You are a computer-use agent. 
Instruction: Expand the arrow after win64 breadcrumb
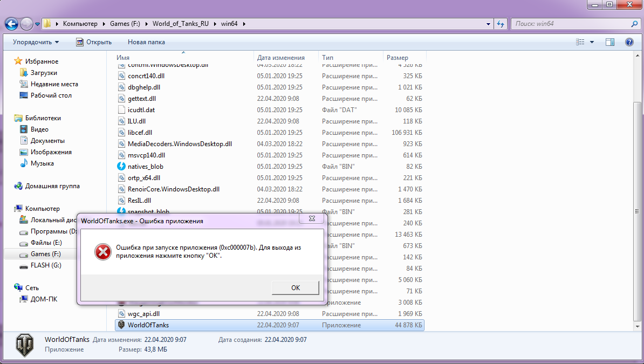click(244, 24)
